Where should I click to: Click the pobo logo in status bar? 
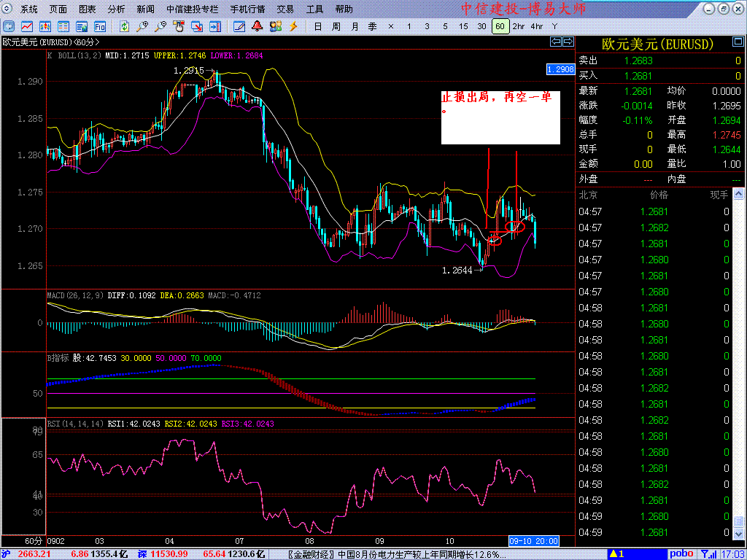682,554
